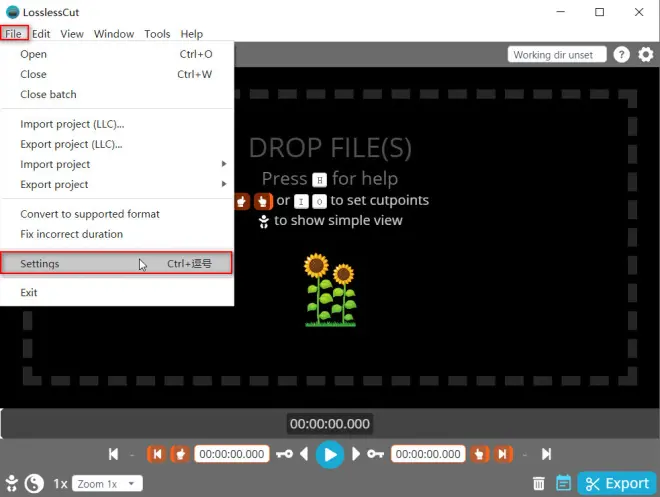Jump to end of video
Viewport: 660px width, 497px height.
click(x=546, y=454)
